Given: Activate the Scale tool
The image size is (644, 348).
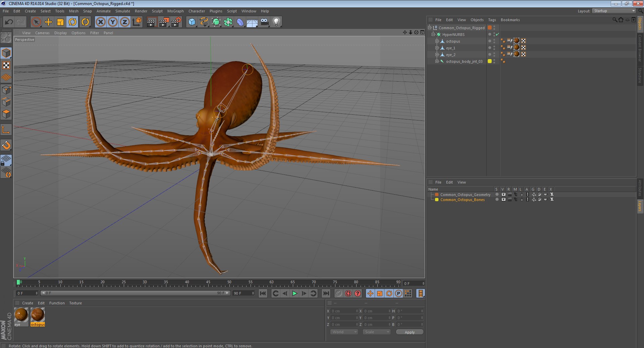Looking at the screenshot, I should [x=60, y=22].
